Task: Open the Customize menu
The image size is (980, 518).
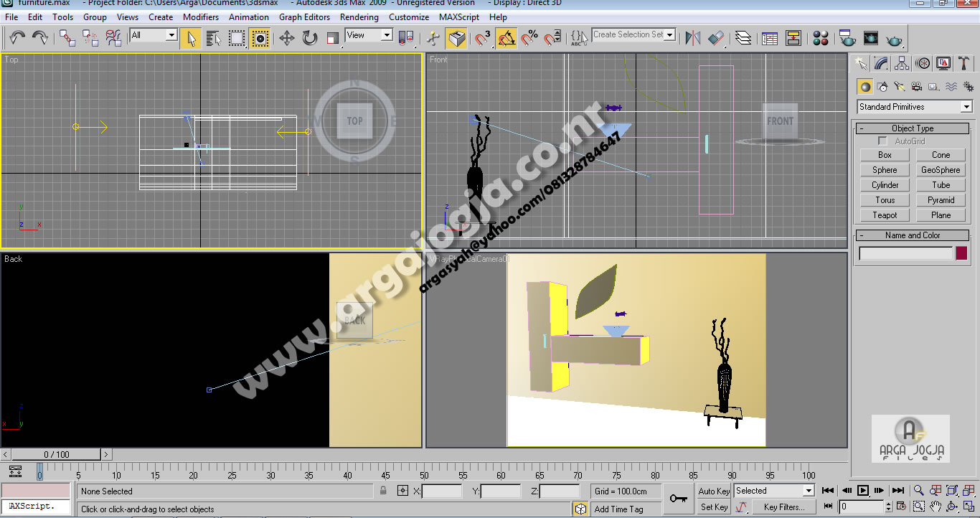Action: 409,17
